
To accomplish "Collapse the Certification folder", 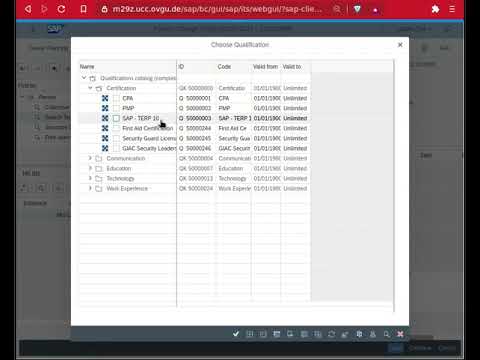I will click(90, 88).
